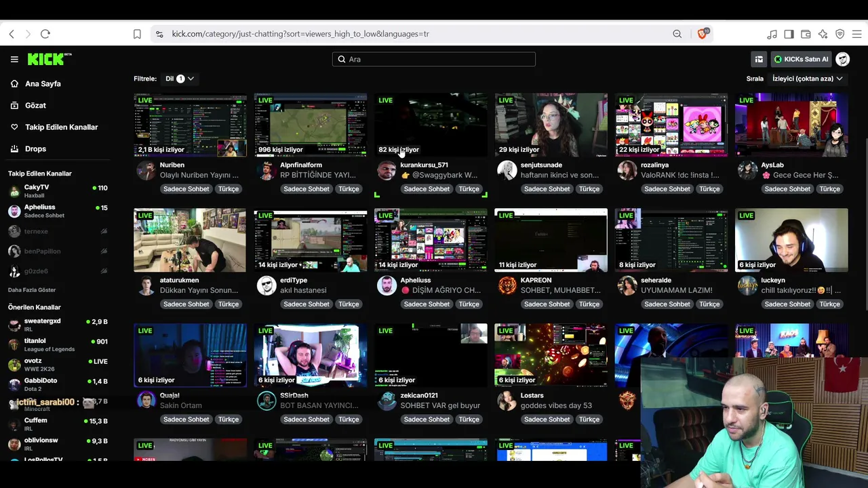Click stream title 'akıl hastanesi'

click(303, 290)
